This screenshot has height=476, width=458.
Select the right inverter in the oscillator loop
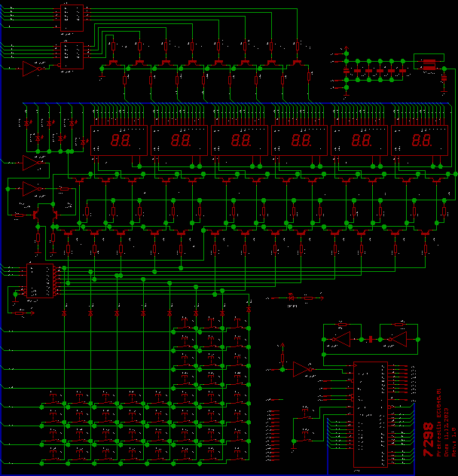click(398, 339)
